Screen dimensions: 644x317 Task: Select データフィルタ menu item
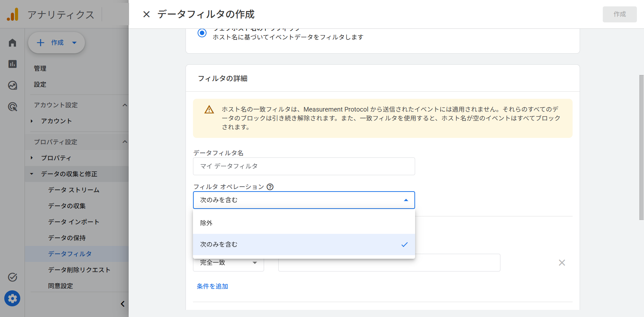click(x=77, y=254)
